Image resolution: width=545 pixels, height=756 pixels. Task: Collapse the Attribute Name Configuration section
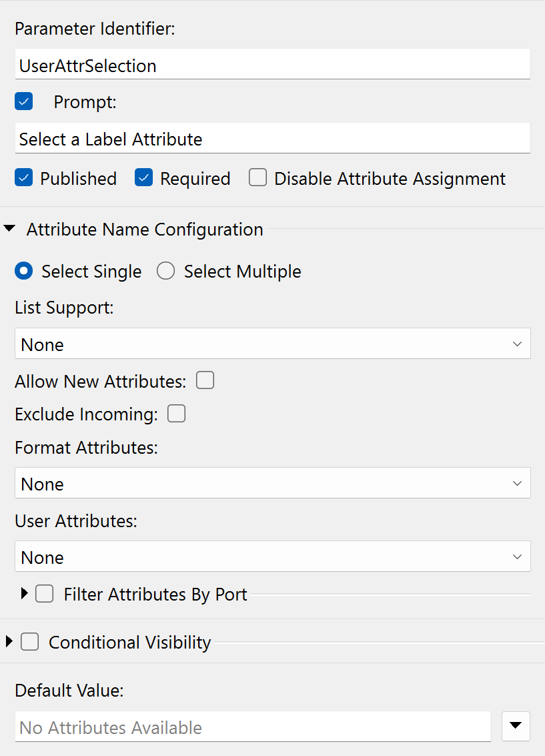(x=11, y=228)
